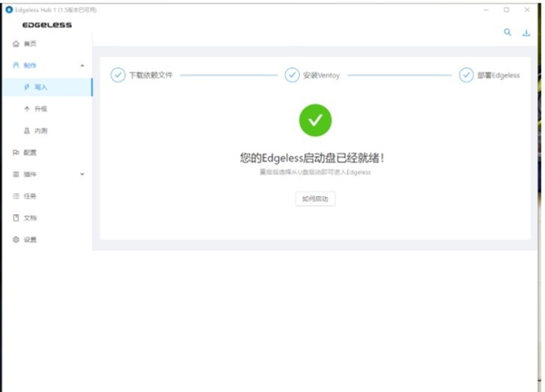Image resolution: width=545 pixels, height=392 pixels.
Task: Expand the 插件 plugins menu chevron
Action: coord(83,174)
